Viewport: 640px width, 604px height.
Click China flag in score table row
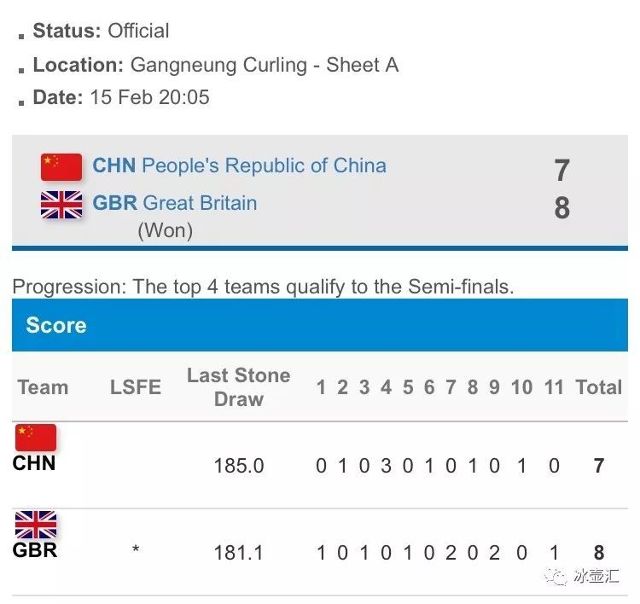pos(36,437)
